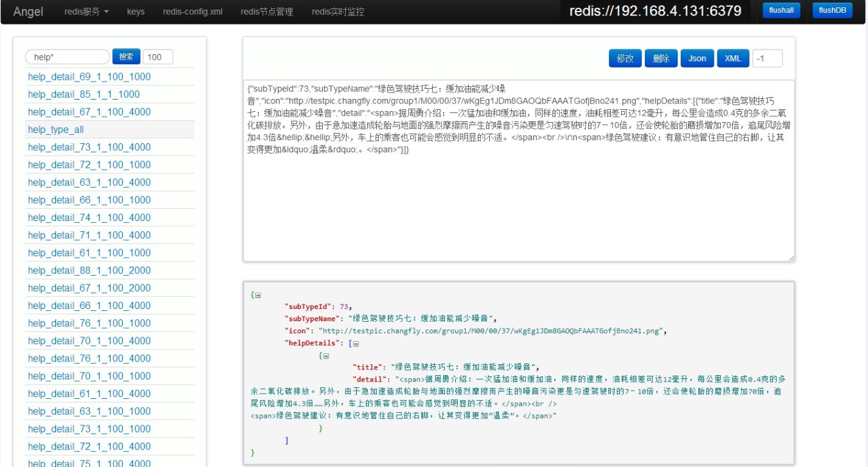The width and height of the screenshot is (868, 467).
Task: Open redis-config.xml in the navbar
Action: coord(192,12)
